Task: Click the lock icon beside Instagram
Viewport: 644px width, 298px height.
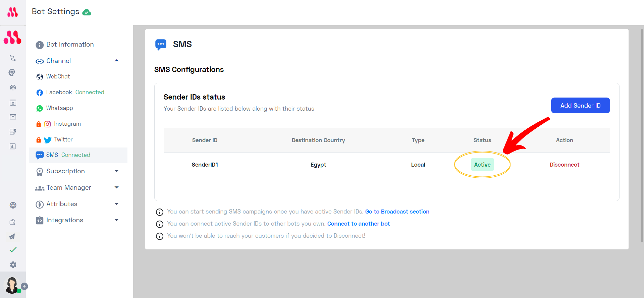Action: pos(39,124)
